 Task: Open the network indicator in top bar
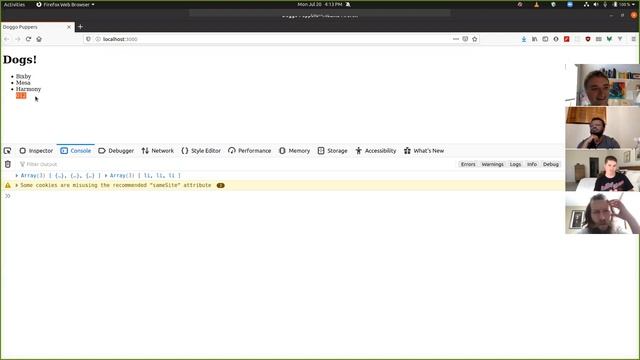[x=586, y=4]
